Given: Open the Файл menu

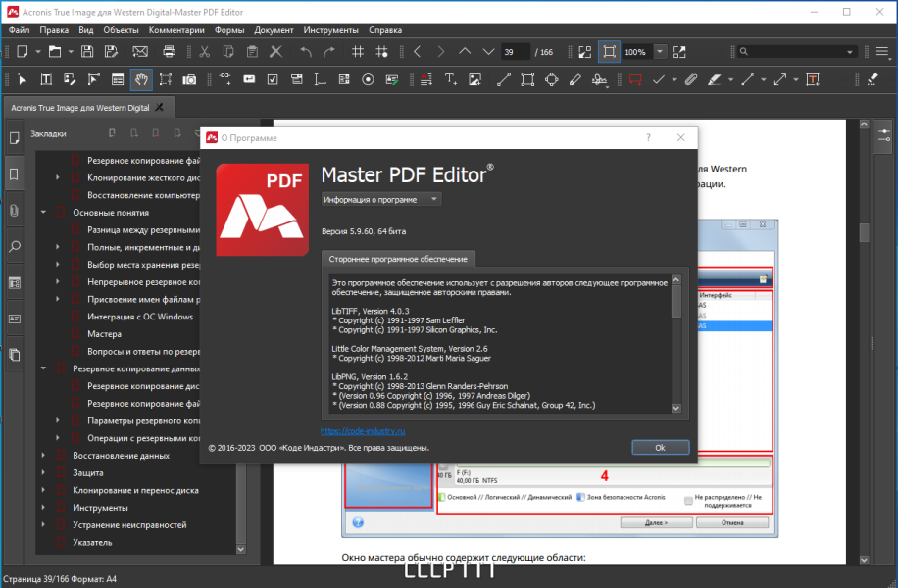Looking at the screenshot, I should tap(20, 30).
